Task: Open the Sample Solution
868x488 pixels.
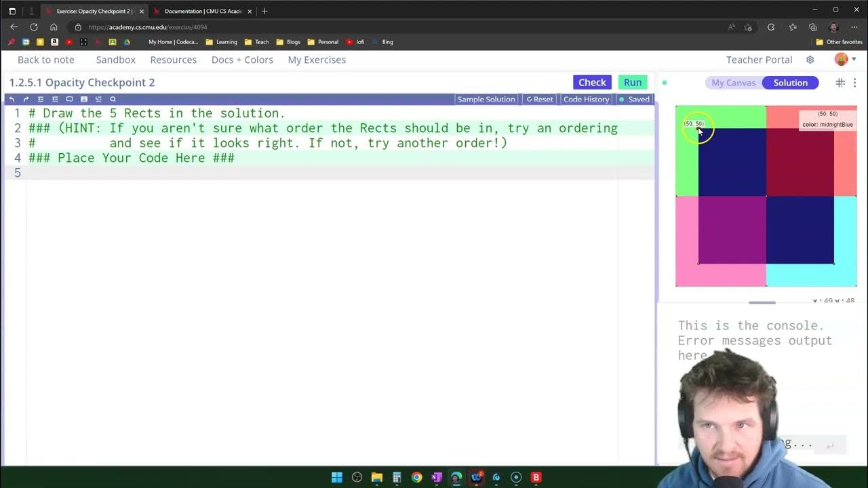Action: click(x=486, y=99)
